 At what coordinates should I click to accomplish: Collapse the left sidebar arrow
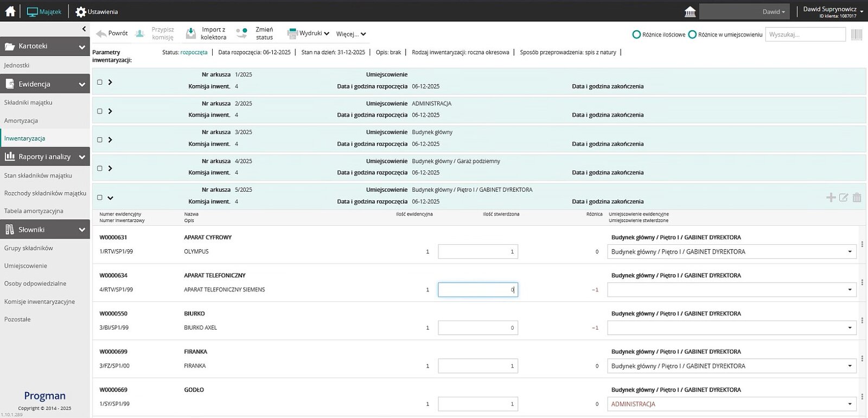[x=84, y=29]
